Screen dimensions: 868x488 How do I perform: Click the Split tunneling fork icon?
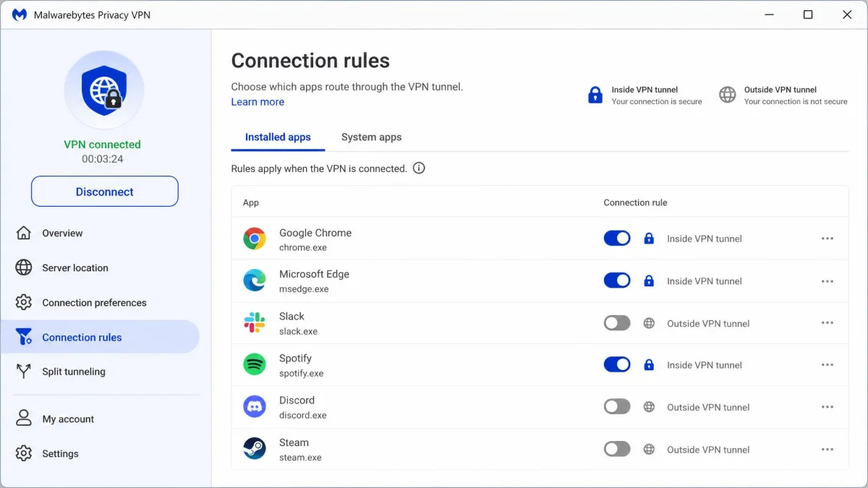tap(24, 372)
